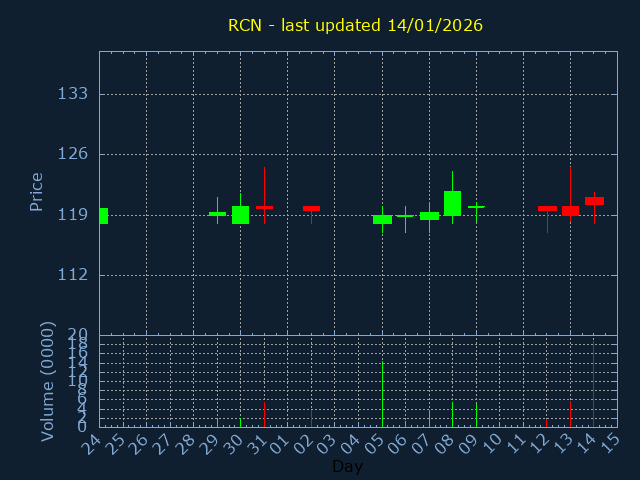
Task: Click the tallest green volume bar on day 05
Action: click(x=382, y=394)
